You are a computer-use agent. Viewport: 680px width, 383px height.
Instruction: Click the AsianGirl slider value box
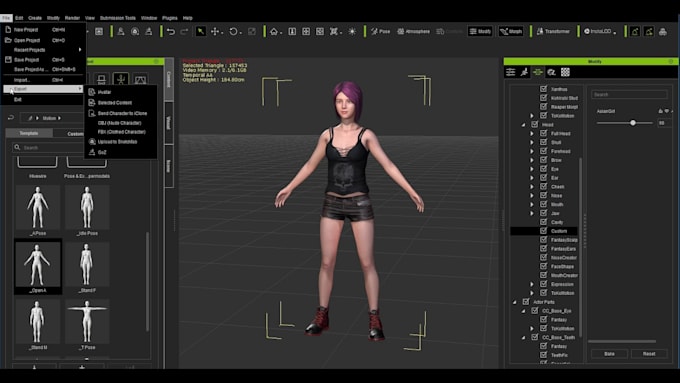tap(664, 123)
